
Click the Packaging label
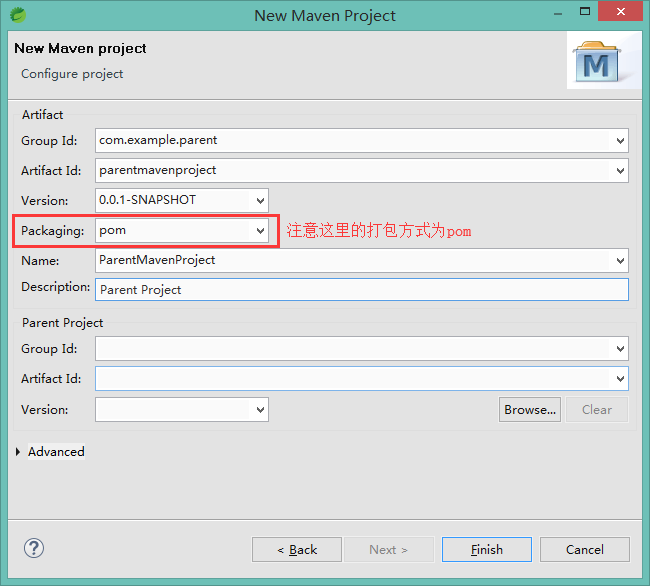point(53,231)
